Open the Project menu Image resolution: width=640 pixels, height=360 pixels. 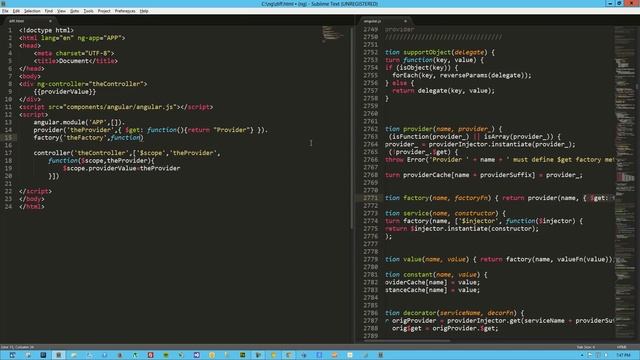(104, 11)
